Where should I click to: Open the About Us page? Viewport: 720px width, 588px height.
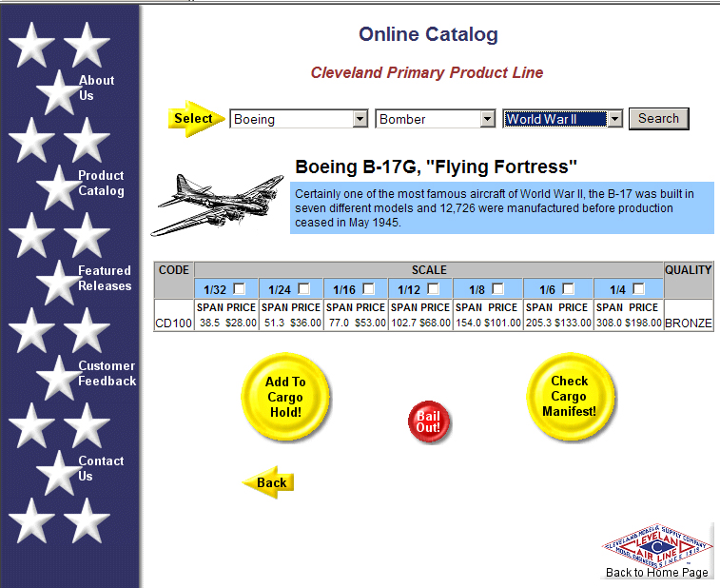(95, 88)
